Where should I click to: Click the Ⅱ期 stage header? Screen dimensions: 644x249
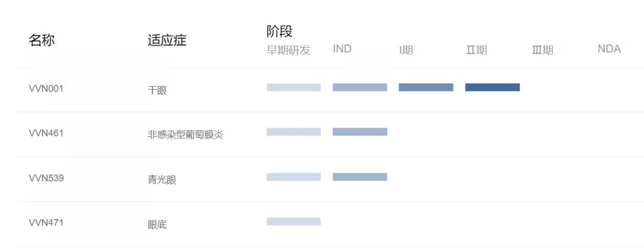pos(476,50)
